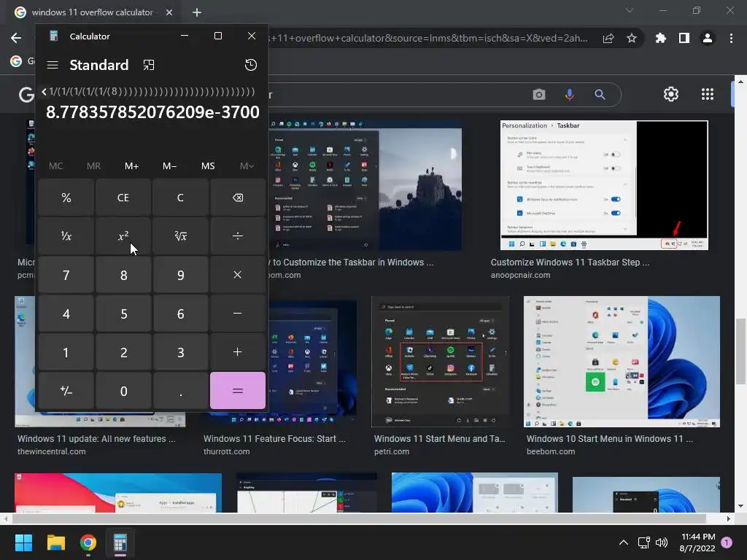
Task: Open File Explorer from the taskbar
Action: click(x=55, y=542)
